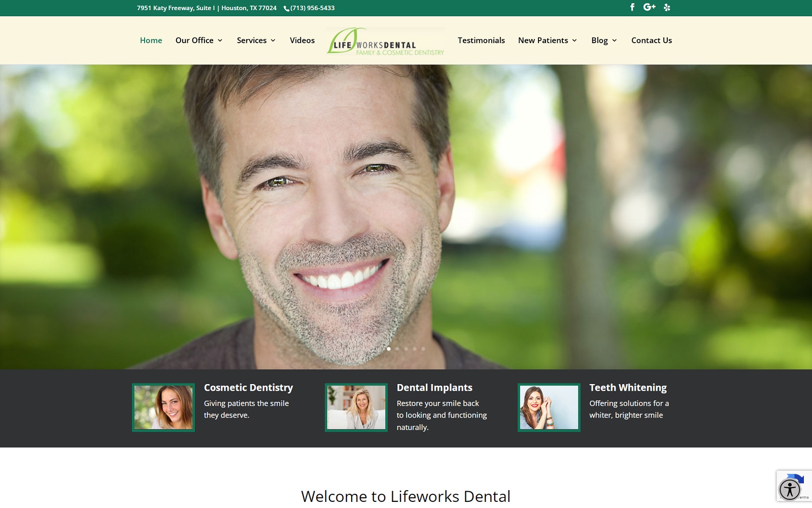Open the Teeth Whitening heading link
The width and height of the screenshot is (812, 508).
(628, 388)
